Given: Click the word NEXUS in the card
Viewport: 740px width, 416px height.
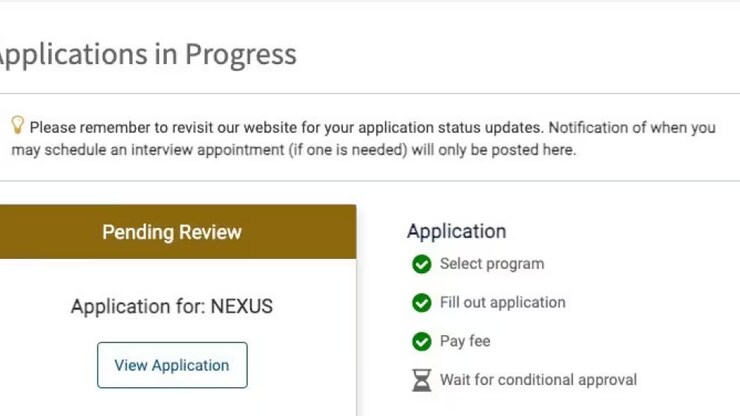Looking at the screenshot, I should pyautogui.click(x=241, y=306).
